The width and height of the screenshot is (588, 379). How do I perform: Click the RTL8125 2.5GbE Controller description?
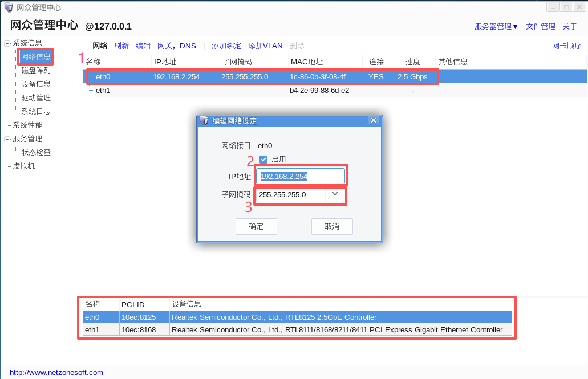click(x=274, y=317)
